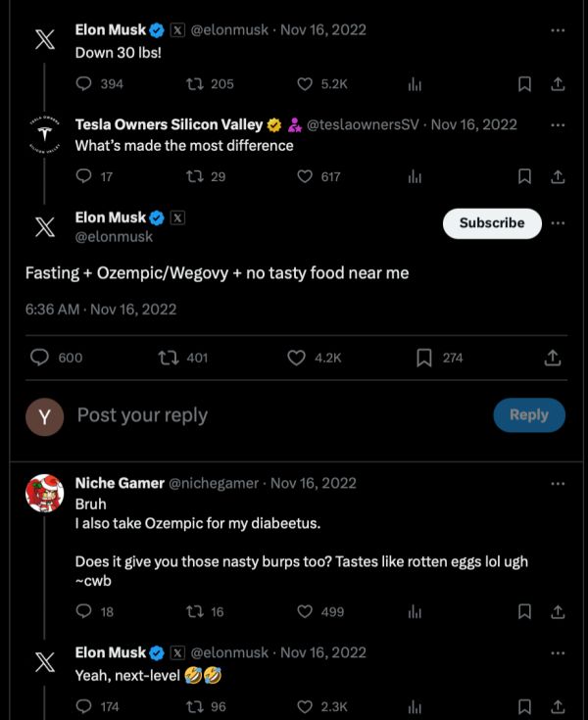Repost the 'Down 30 lbs!' tweet

(194, 84)
